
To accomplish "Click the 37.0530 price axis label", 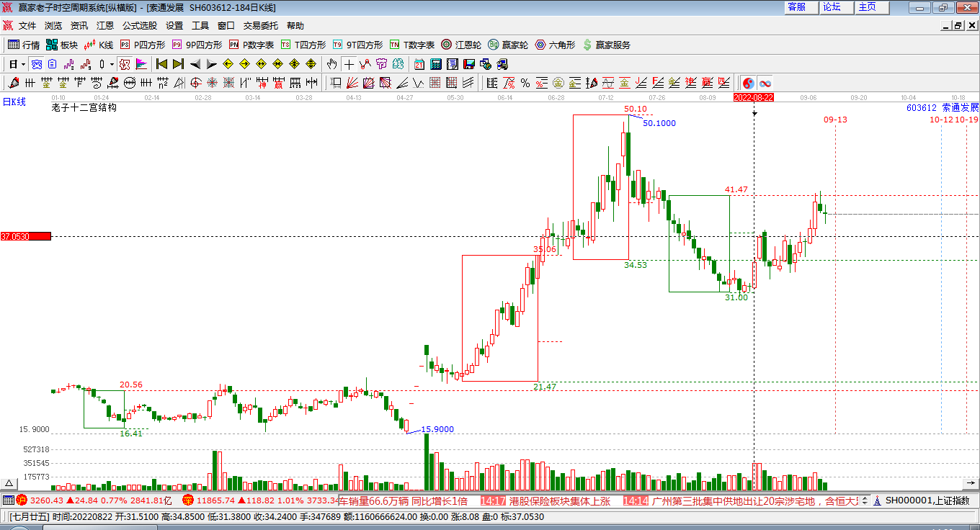I will pos(25,236).
